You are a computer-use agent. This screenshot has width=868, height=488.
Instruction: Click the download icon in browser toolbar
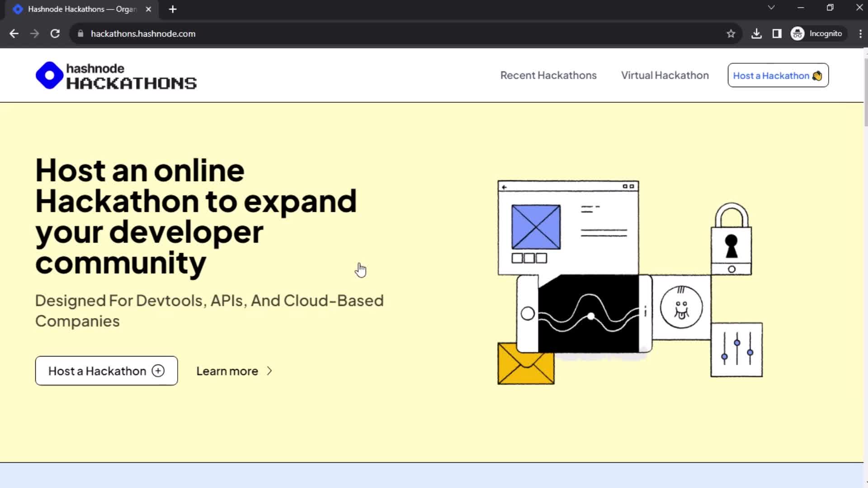coord(756,33)
